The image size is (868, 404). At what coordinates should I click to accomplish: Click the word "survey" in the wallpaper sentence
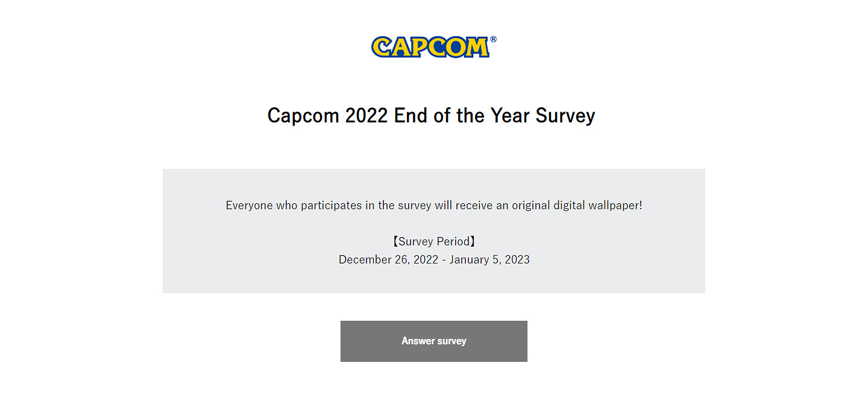[415, 205]
